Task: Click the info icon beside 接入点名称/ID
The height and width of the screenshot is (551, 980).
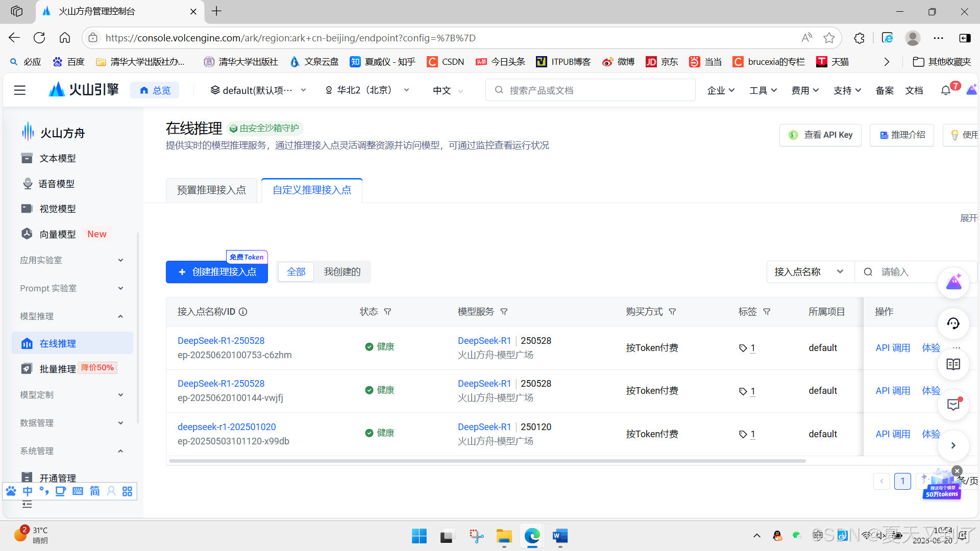Action: click(x=243, y=312)
